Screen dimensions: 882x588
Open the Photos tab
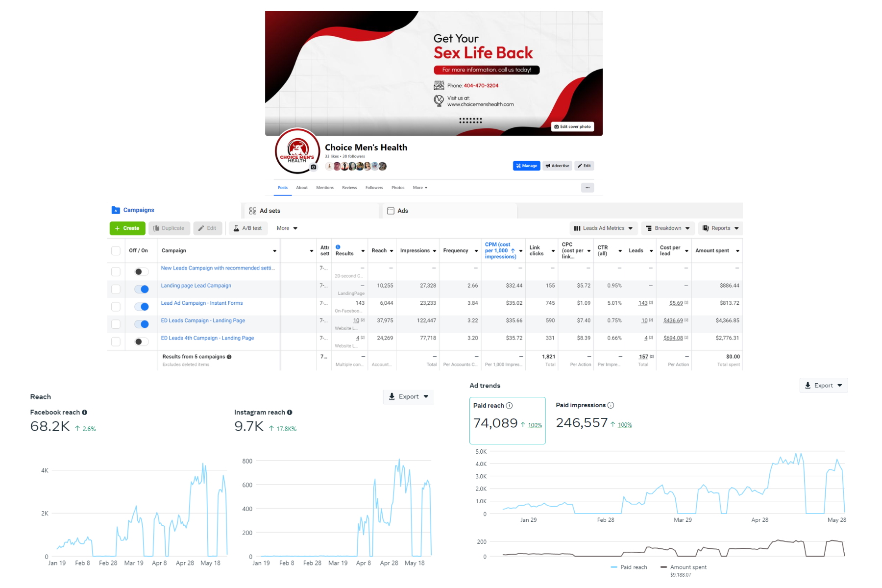(x=398, y=188)
